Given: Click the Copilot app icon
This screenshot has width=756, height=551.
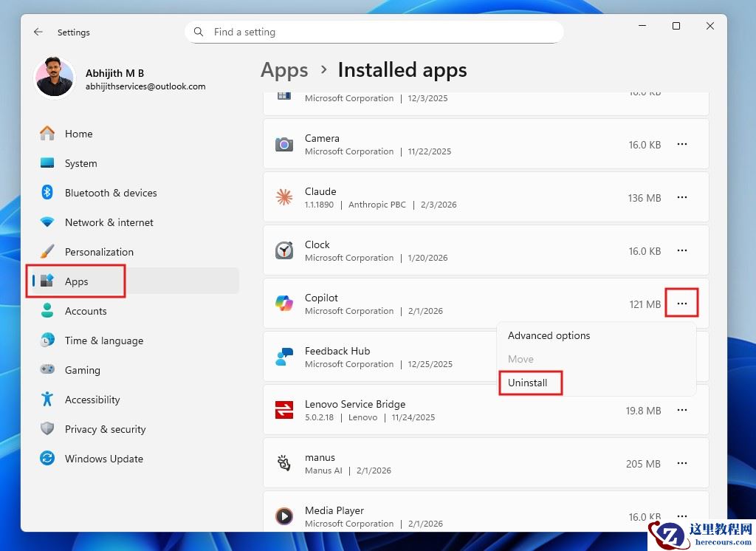Looking at the screenshot, I should 284,303.
